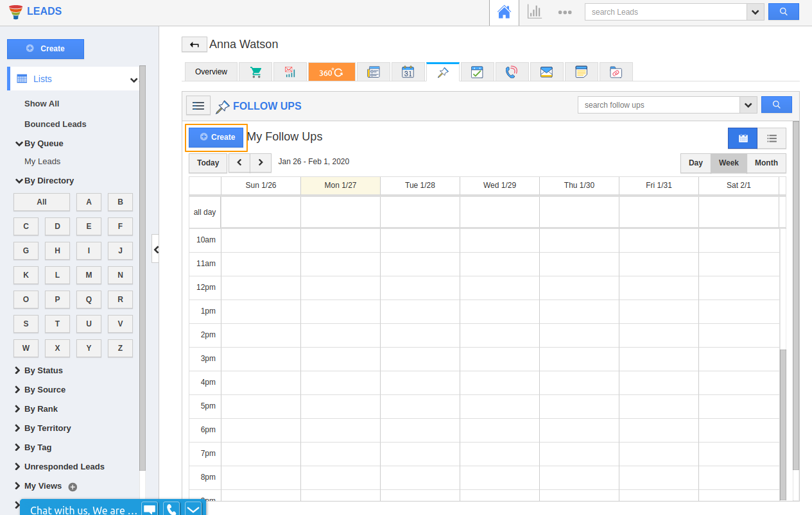Viewport: 812px width, 515px height.
Task: Open the news feed tab icon
Action: click(x=374, y=72)
